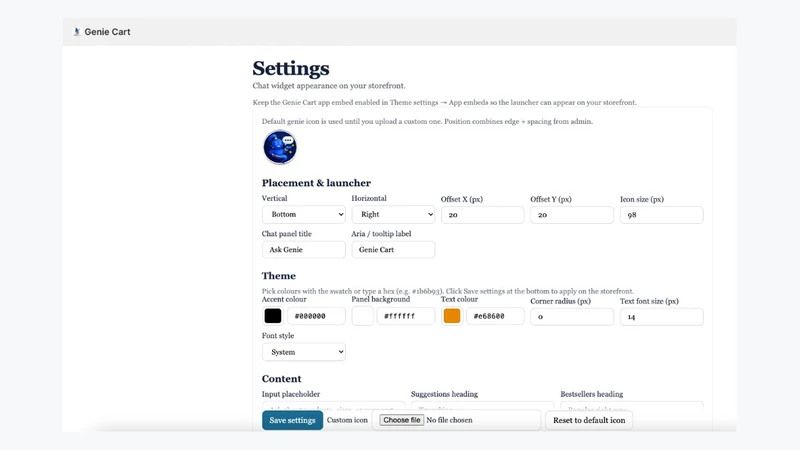
Task: Click the Content section heading
Action: point(282,379)
